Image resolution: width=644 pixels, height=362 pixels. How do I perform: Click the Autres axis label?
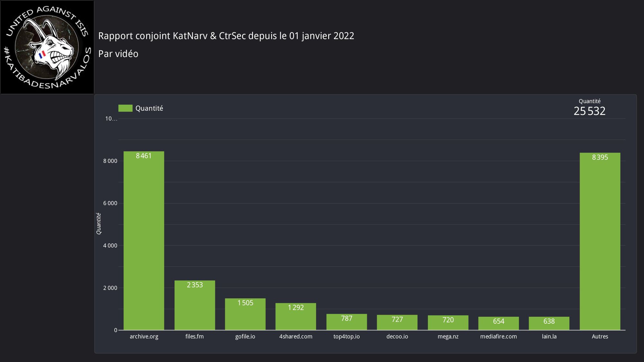point(600,337)
